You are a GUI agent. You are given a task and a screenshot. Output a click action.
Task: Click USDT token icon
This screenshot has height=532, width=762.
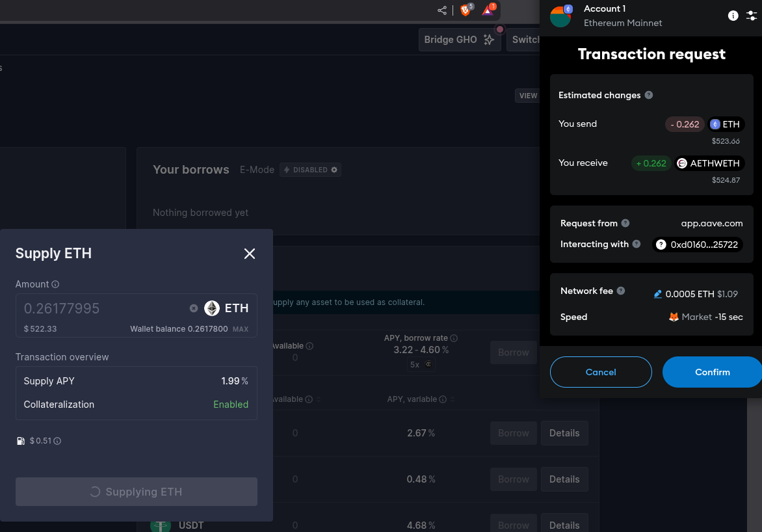161,525
